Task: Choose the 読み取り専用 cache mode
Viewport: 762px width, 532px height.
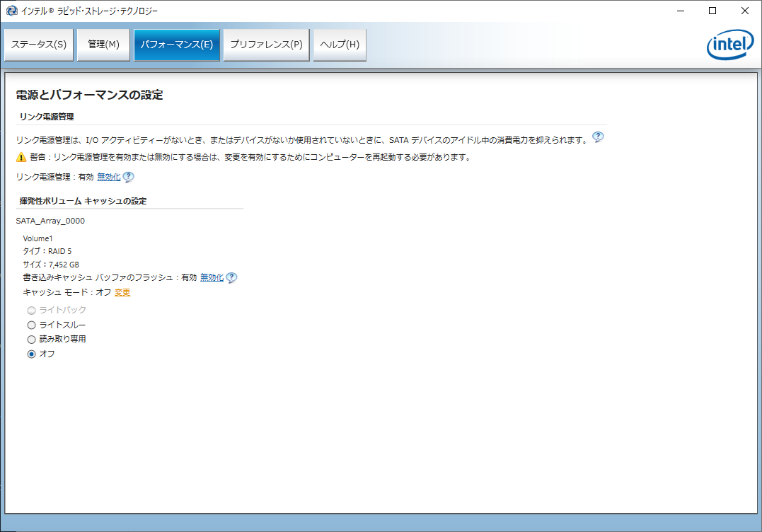Action: [x=32, y=340]
